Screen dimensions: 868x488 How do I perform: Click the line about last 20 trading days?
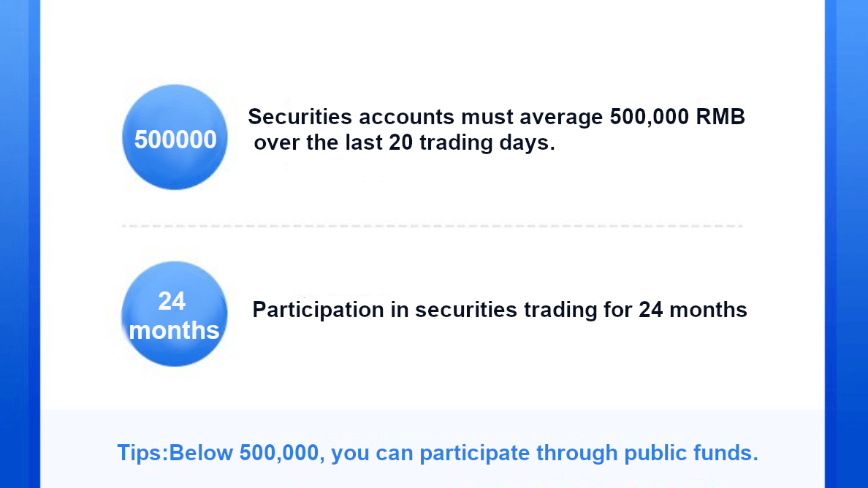click(x=404, y=142)
